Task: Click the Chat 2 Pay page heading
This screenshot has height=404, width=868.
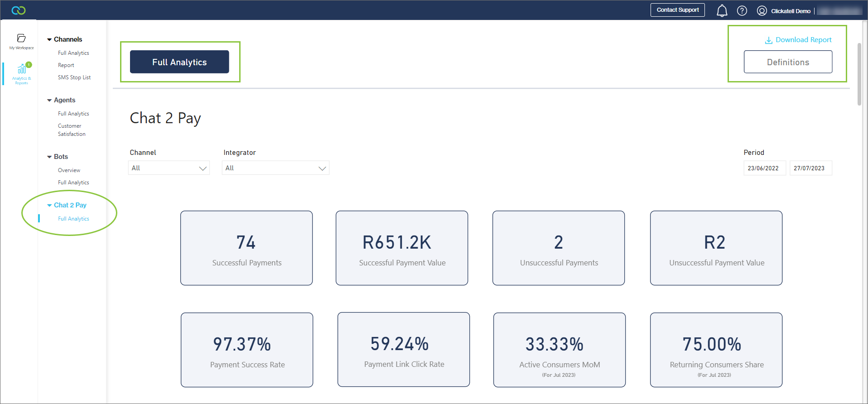Action: point(165,118)
